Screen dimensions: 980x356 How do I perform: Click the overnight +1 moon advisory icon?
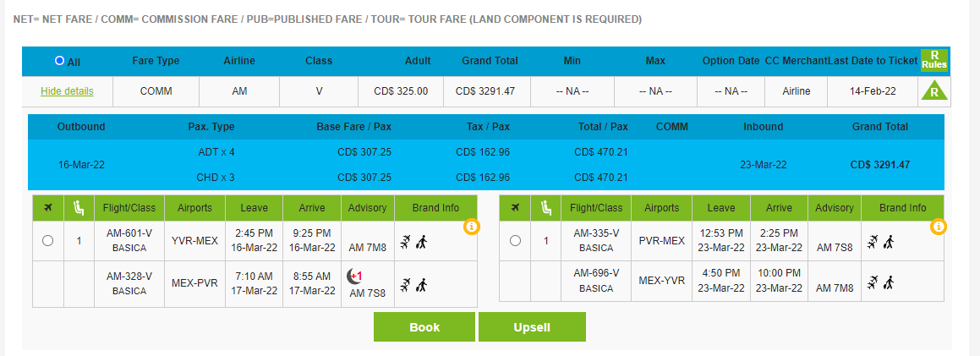354,277
